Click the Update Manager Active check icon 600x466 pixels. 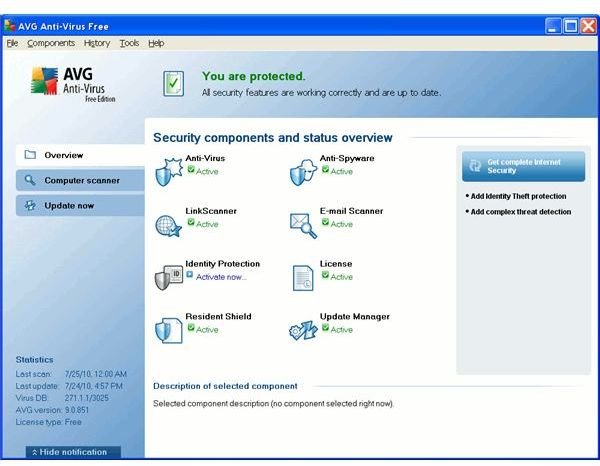pos(325,328)
